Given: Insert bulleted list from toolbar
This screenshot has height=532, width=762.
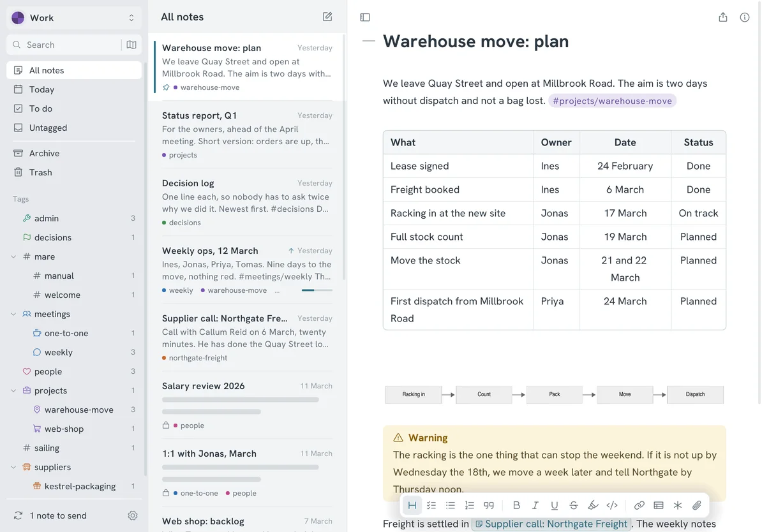Looking at the screenshot, I should coord(450,505).
